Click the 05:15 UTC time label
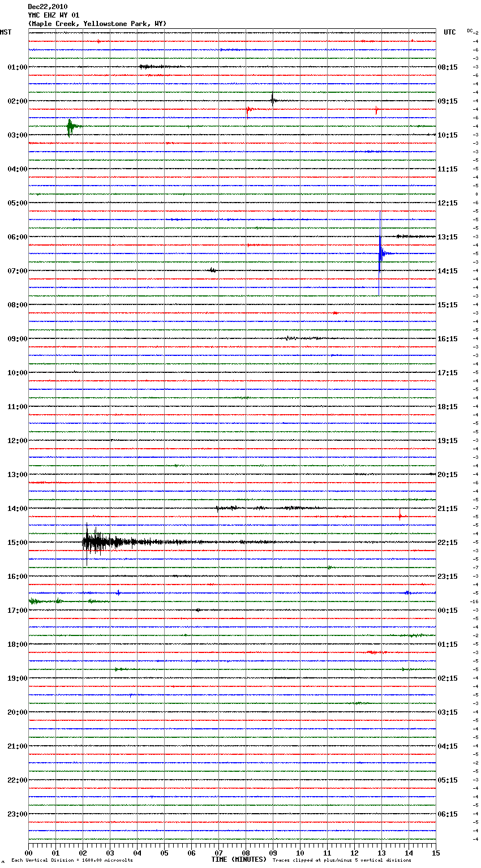Viewport: 481px width, 868px height. [448, 780]
